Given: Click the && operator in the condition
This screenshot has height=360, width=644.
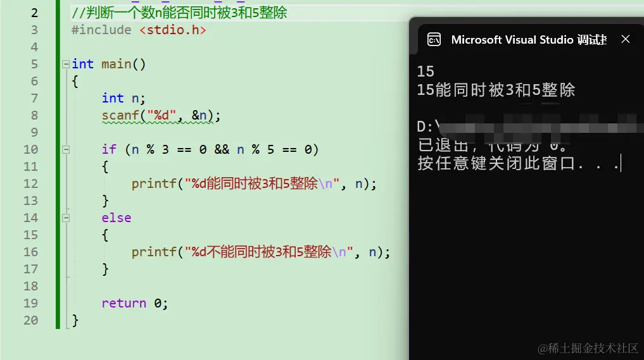Looking at the screenshot, I should coord(222,149).
